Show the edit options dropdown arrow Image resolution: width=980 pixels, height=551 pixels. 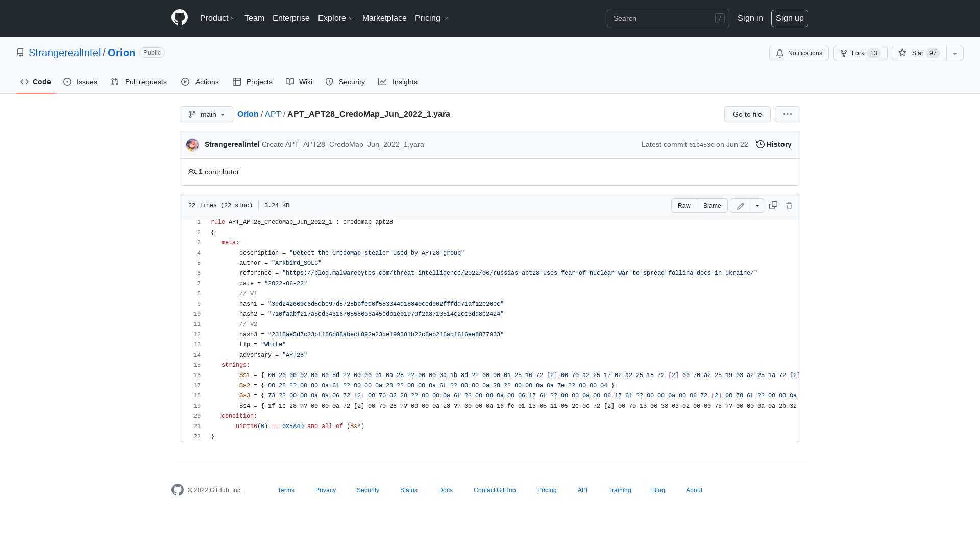[757, 205]
